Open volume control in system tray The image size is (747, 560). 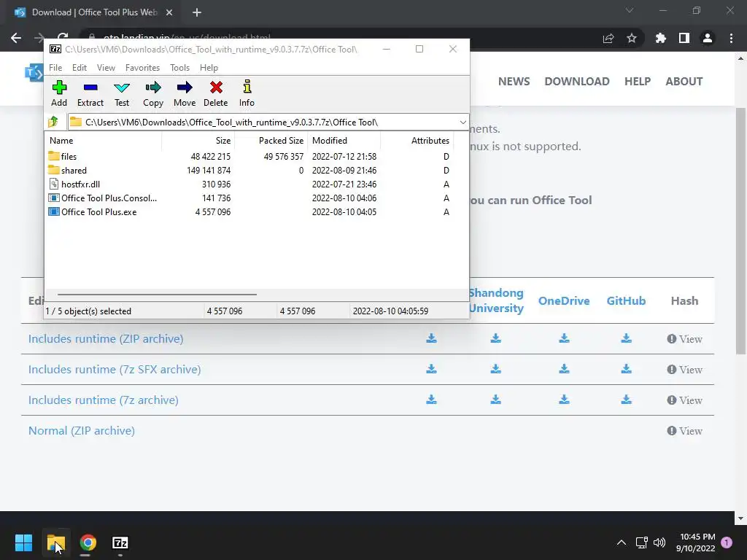[x=659, y=542]
